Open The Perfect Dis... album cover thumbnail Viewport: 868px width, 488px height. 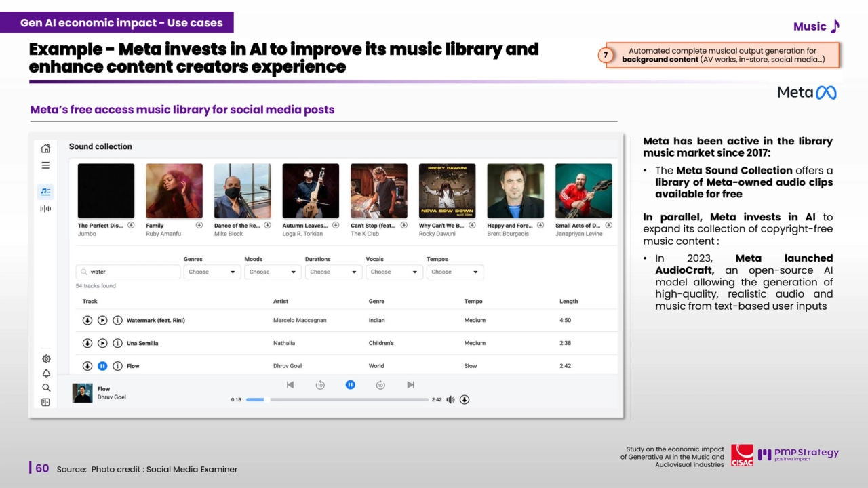pyautogui.click(x=106, y=191)
